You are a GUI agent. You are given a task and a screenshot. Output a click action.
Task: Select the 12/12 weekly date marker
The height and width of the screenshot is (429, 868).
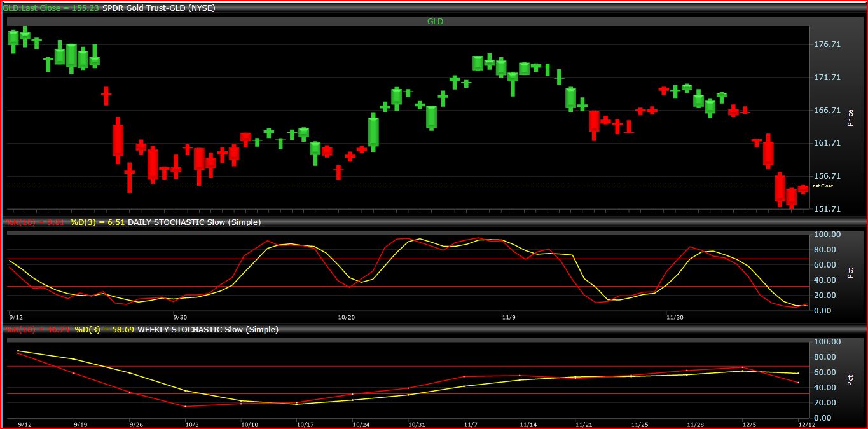[x=806, y=425]
